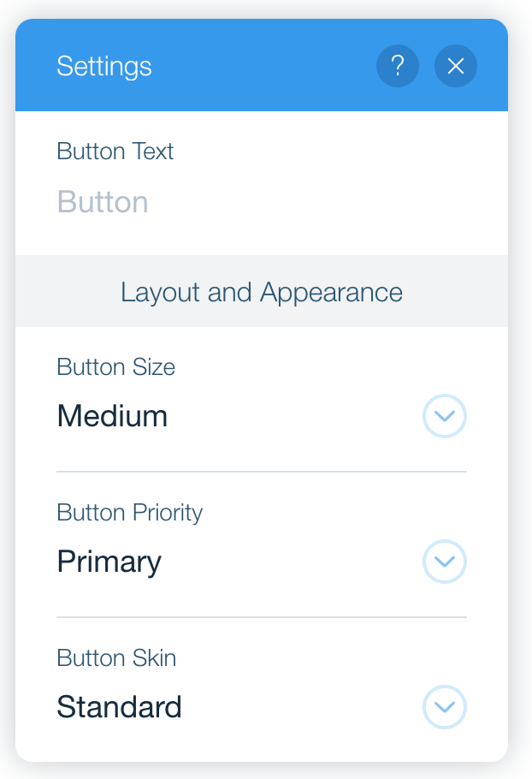Click the Settings panel title

pos(104,67)
